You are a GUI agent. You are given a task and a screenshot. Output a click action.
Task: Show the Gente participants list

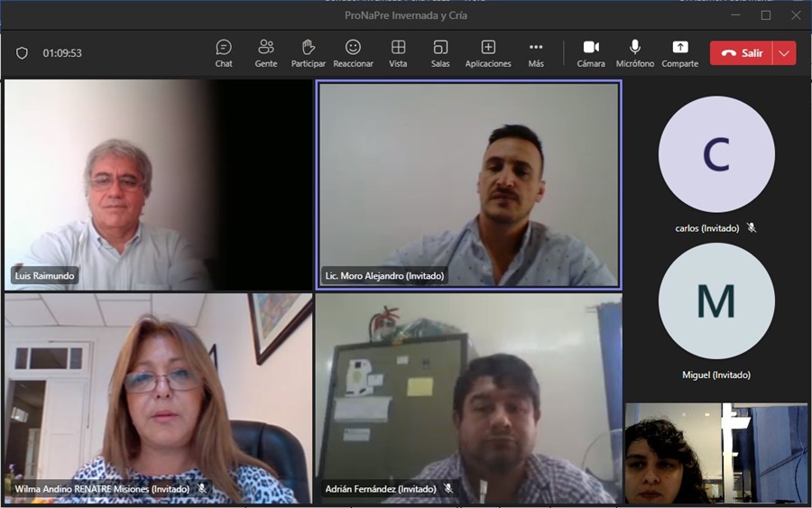(x=266, y=52)
